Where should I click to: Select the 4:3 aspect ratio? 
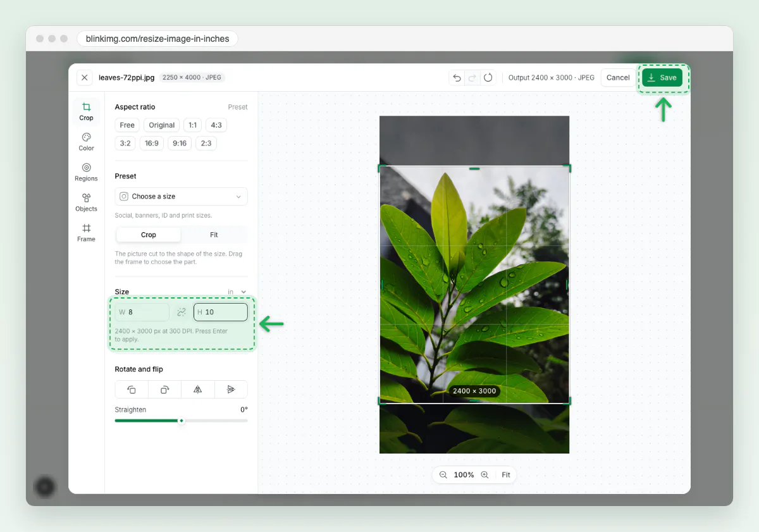point(216,125)
